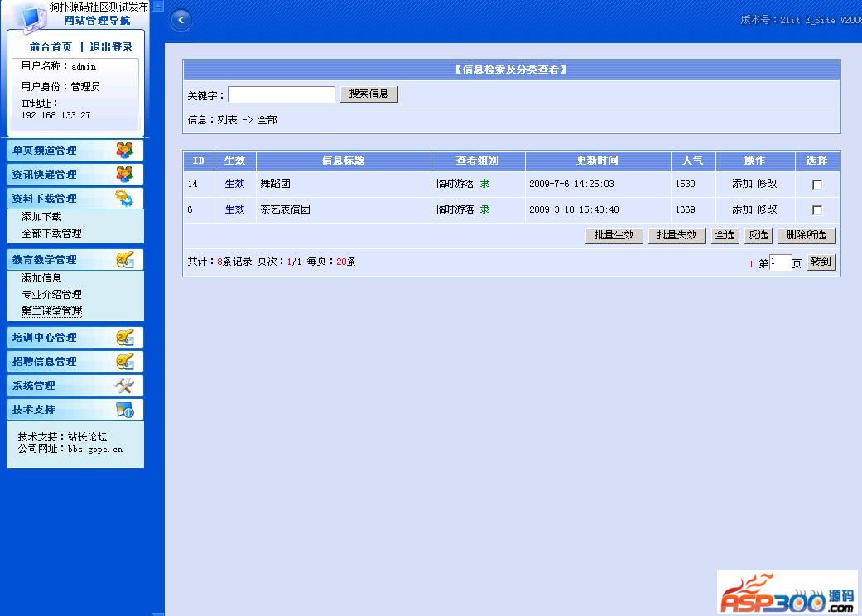Click the icon beside 技术支持
Image resolution: width=862 pixels, height=616 pixels.
tap(124, 409)
